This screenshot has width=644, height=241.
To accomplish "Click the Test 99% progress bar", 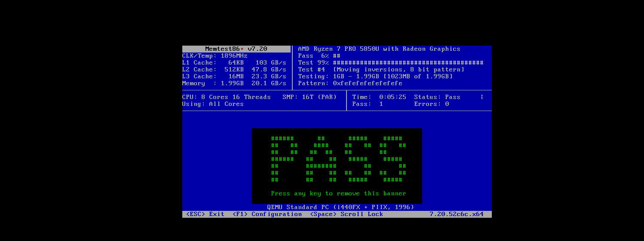I will [390, 63].
